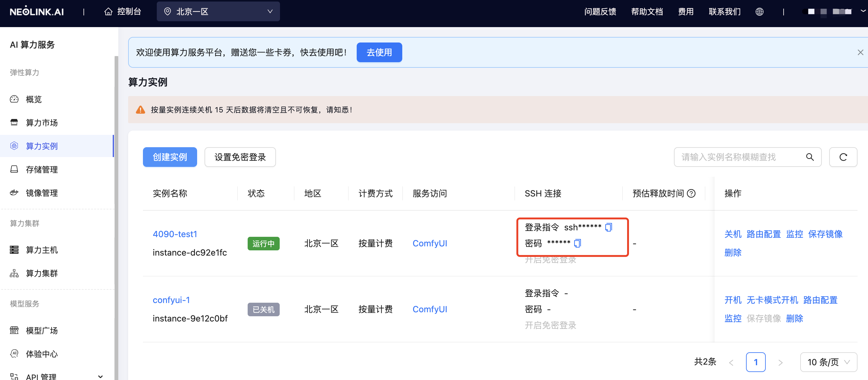This screenshot has width=868, height=380.
Task: Click the 设置免密登录 button
Action: click(x=240, y=157)
